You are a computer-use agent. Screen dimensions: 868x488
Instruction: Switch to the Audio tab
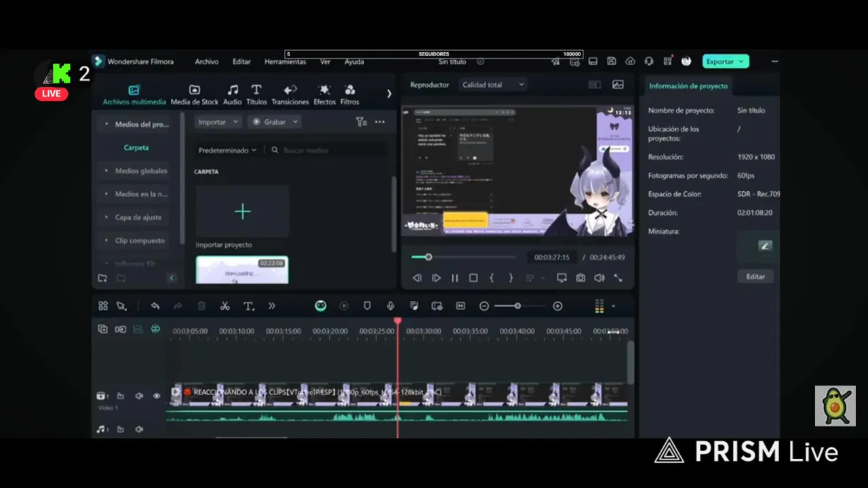click(x=233, y=95)
